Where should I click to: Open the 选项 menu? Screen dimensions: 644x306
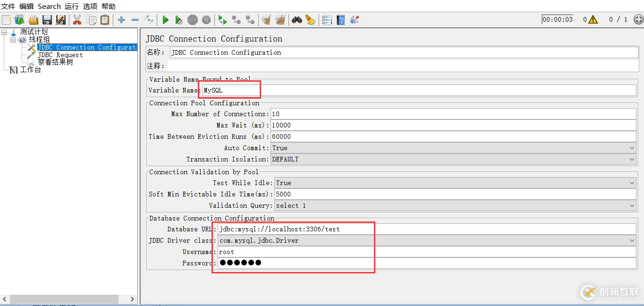(x=90, y=6)
